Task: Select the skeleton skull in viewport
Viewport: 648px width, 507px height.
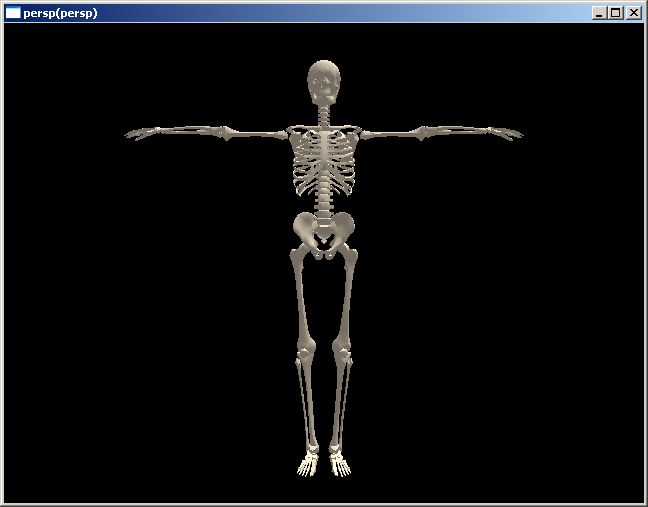Action: pyautogui.click(x=324, y=82)
